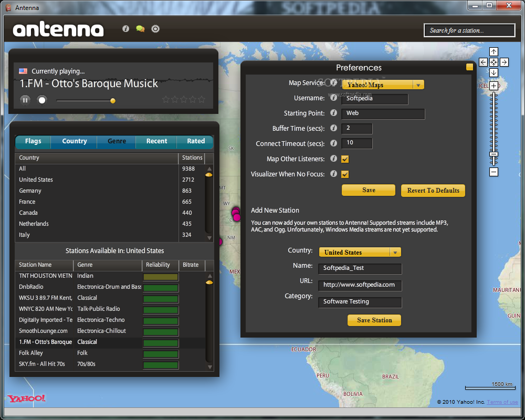Pan map left arrow
525x420 pixels.
(483, 62)
